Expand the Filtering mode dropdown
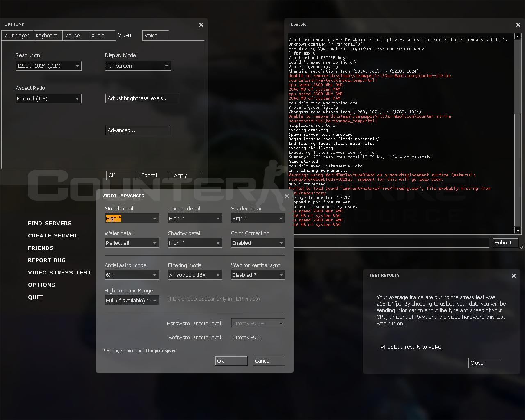Viewport: 525px width, 420px height. 195,275
